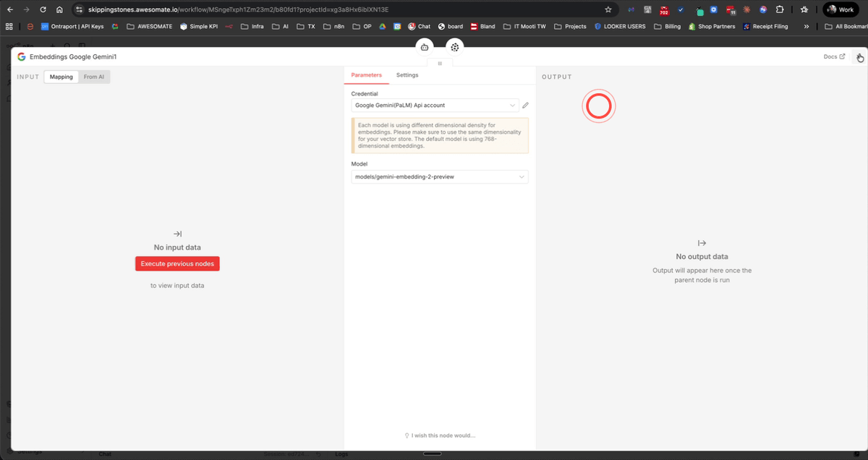Open the AWESOMATE bookmarks folder

(149, 26)
